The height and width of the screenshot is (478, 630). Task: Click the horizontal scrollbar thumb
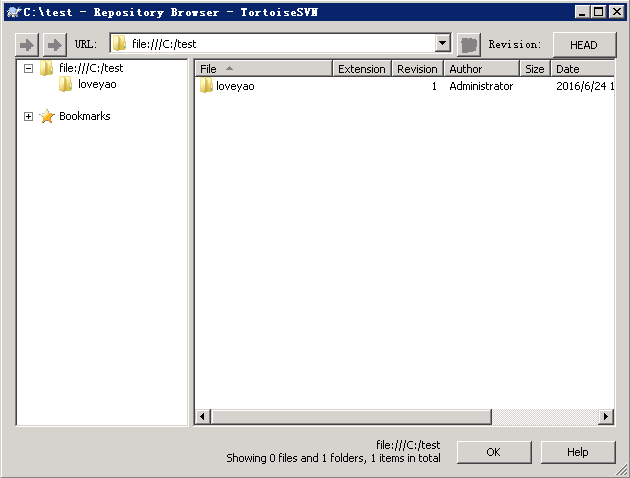pos(351,417)
